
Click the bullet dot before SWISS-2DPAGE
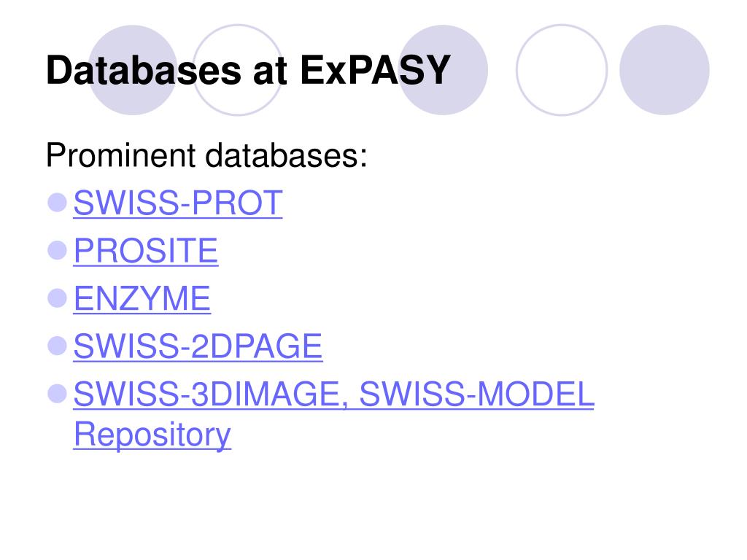[57, 346]
